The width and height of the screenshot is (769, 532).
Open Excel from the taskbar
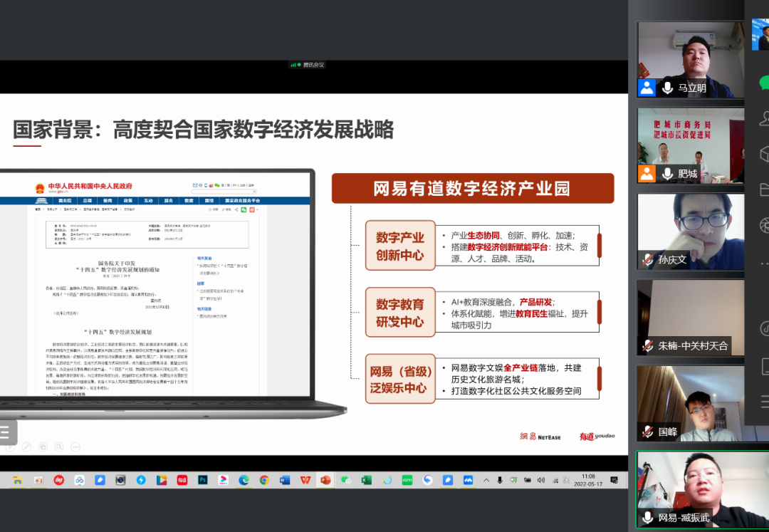367,480
